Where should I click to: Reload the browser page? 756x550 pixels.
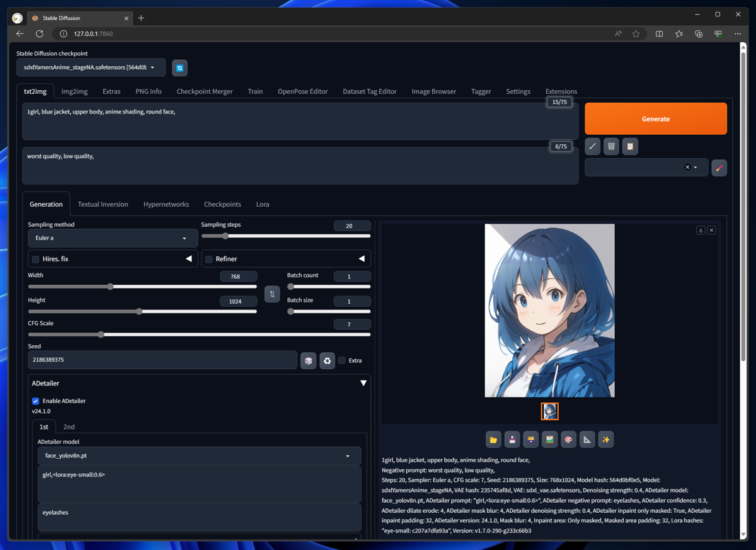tap(40, 34)
